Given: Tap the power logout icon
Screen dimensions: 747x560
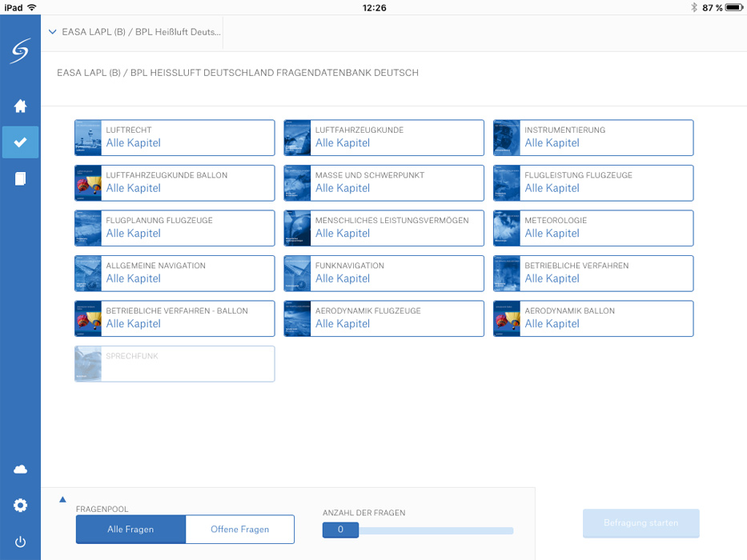Looking at the screenshot, I should click(20, 542).
